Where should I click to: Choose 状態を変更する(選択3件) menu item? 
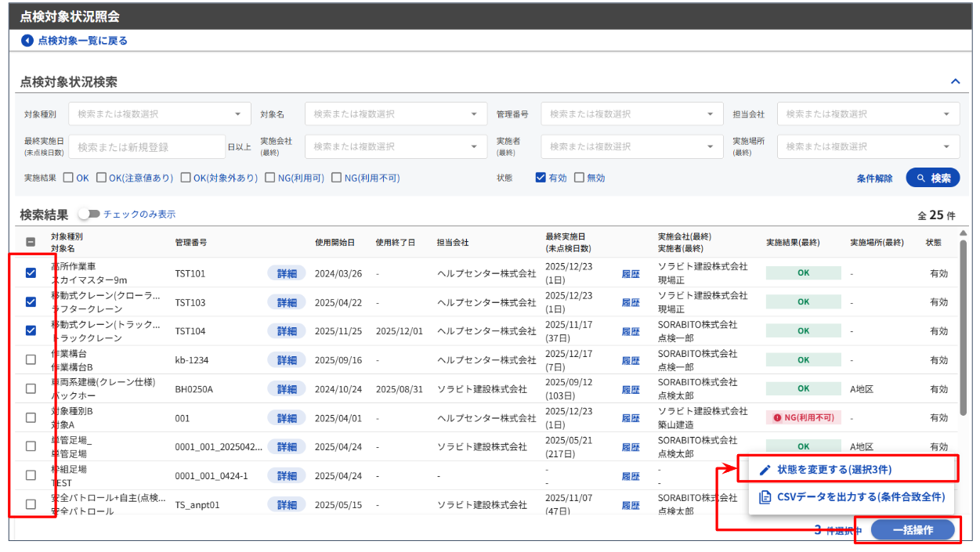pos(834,470)
